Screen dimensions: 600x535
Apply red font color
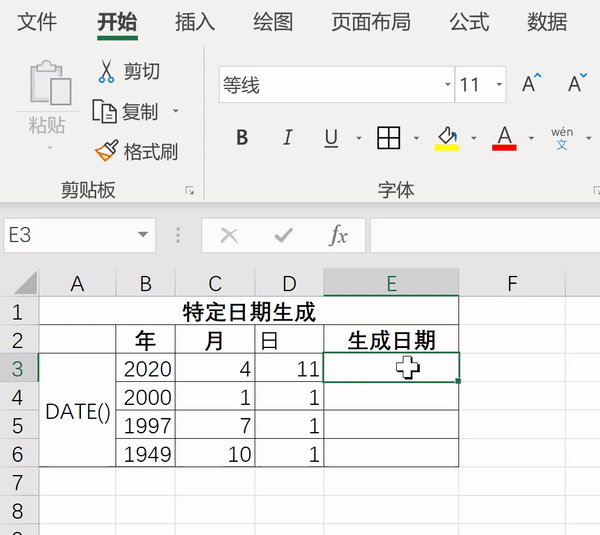pyautogui.click(x=504, y=138)
